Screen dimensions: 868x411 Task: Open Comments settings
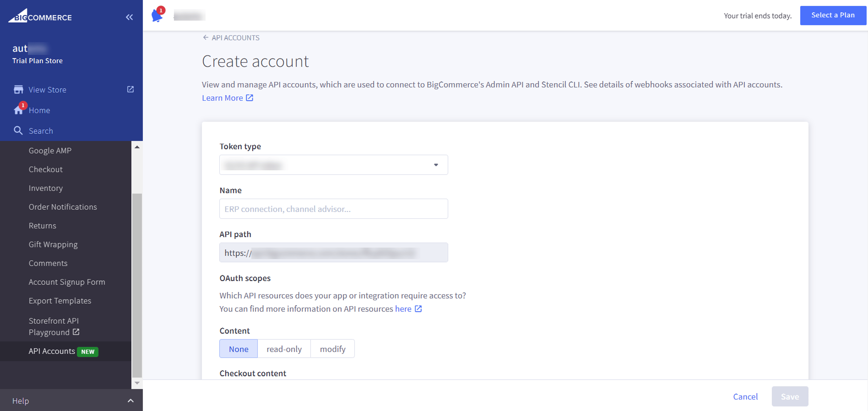[48, 263]
